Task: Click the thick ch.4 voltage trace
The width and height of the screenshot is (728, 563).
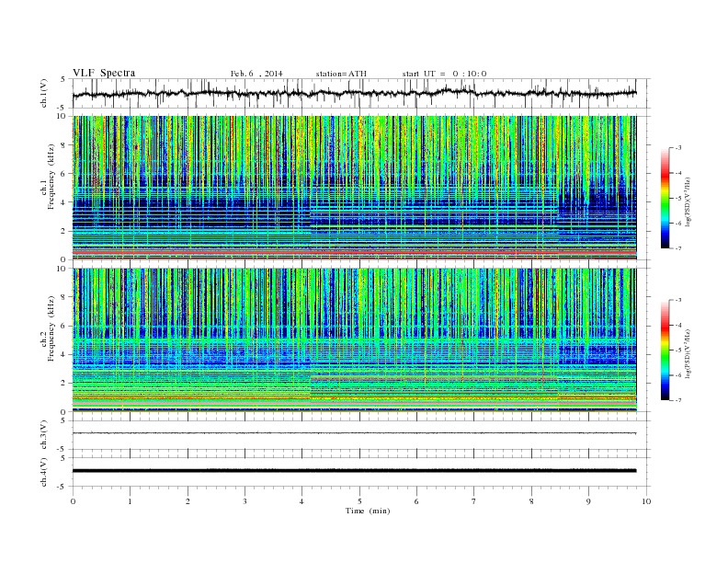Action: click(x=354, y=471)
